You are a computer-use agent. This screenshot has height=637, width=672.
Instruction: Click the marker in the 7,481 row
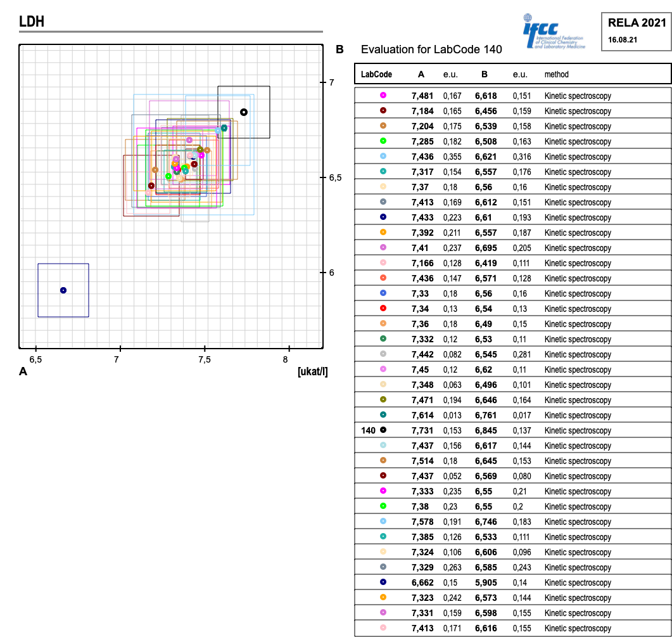(x=383, y=96)
